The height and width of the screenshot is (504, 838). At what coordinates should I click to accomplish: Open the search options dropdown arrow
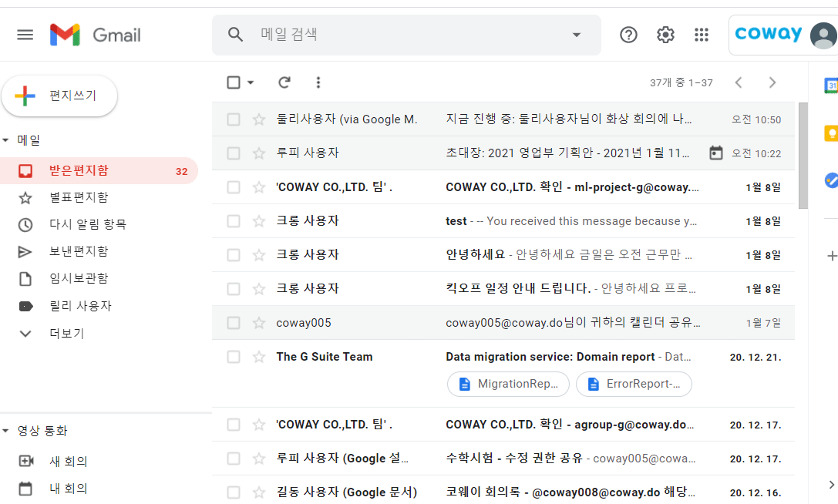click(577, 35)
